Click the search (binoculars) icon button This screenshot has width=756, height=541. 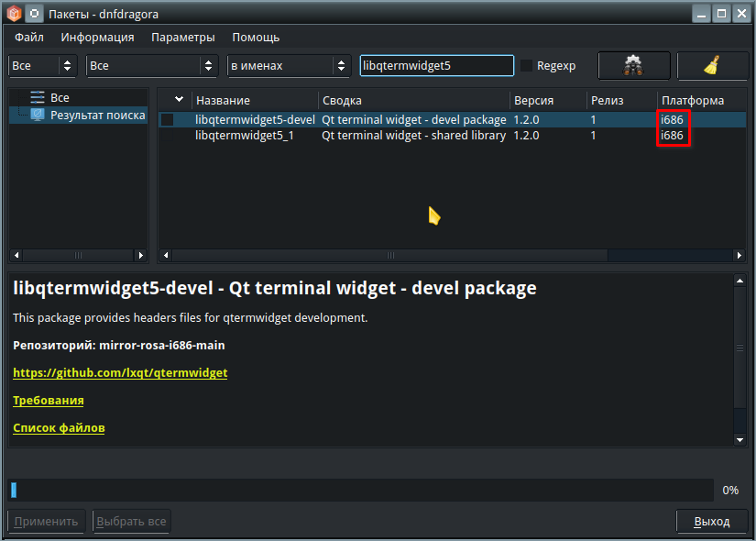pyautogui.click(x=633, y=66)
